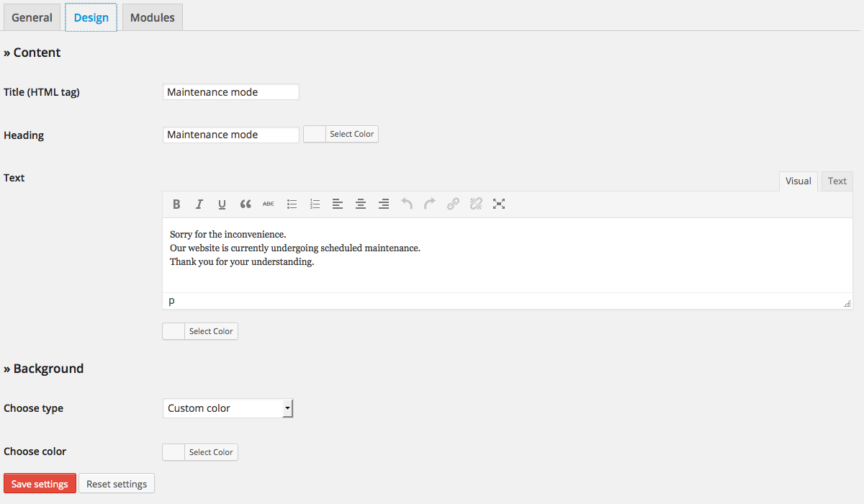Create a numbered list
Screen dimensions: 864x504
tap(315, 204)
